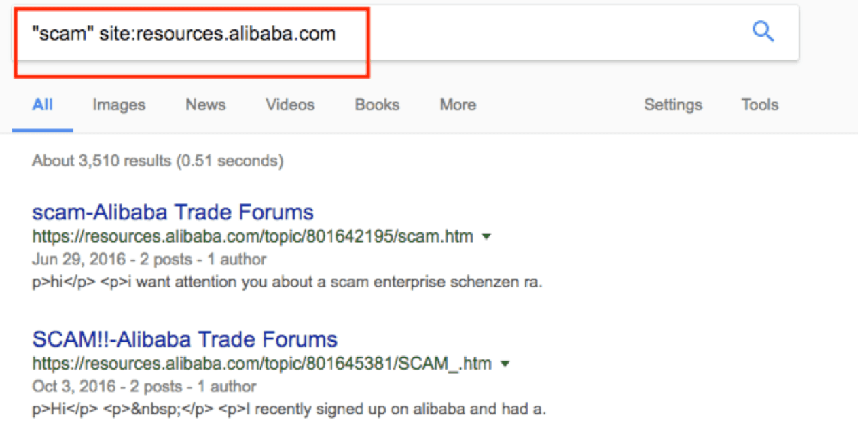Expand the dropdown arrow beside the SCAM!! result URL

504,364
